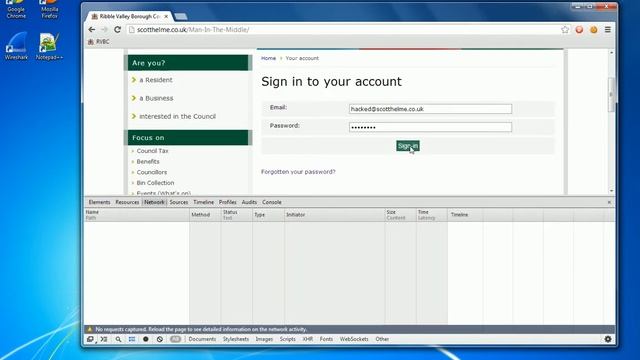Sort by the Type column header
The height and width of the screenshot is (360, 640).
click(x=268, y=215)
